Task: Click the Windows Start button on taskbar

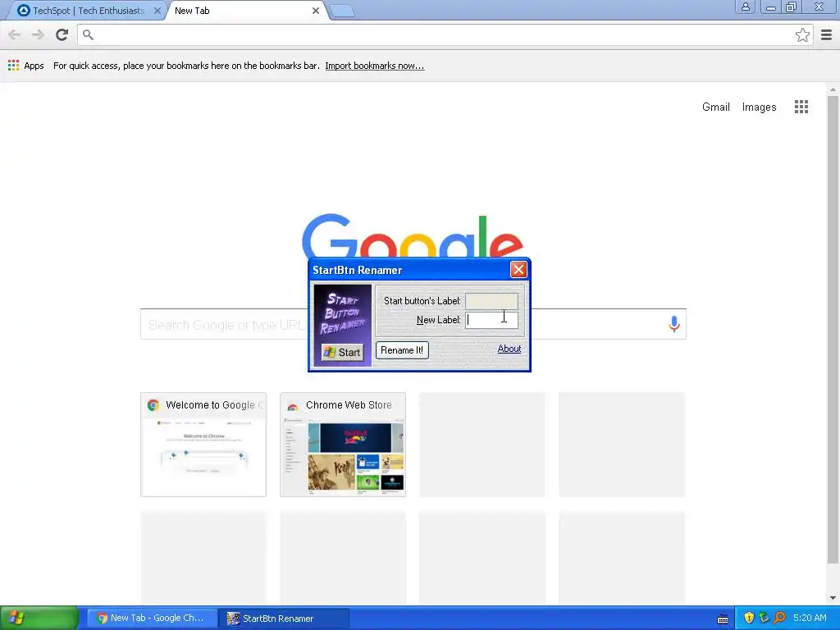Action: click(x=39, y=618)
